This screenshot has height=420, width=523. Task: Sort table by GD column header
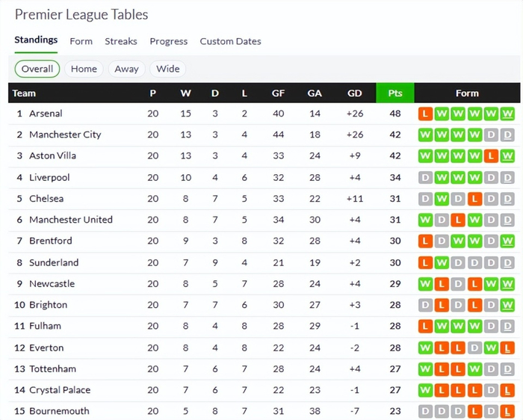point(355,93)
